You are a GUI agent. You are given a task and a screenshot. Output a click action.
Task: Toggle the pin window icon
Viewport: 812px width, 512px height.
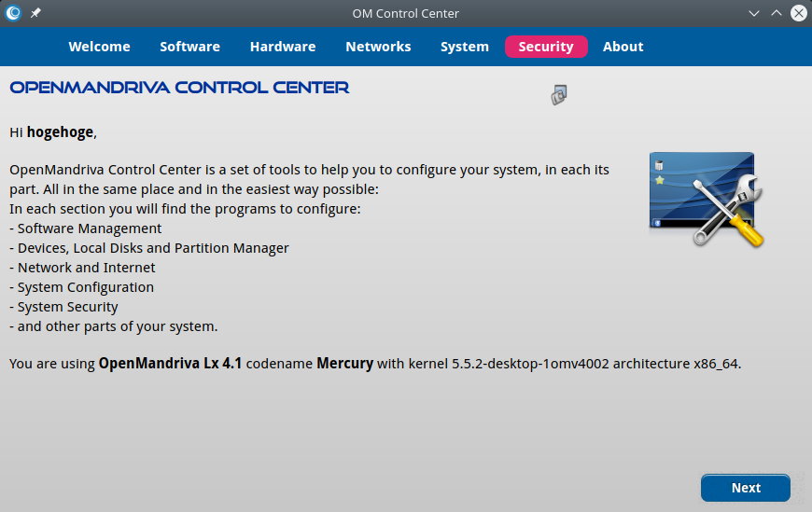35,13
